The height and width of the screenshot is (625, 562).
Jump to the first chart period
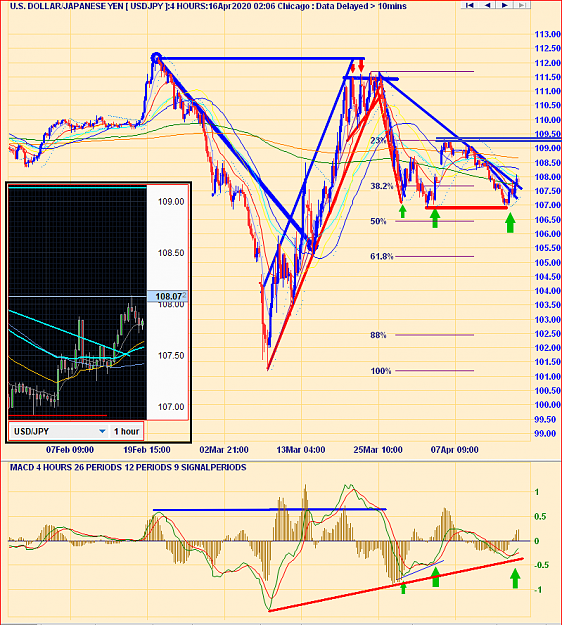tap(470, 5)
